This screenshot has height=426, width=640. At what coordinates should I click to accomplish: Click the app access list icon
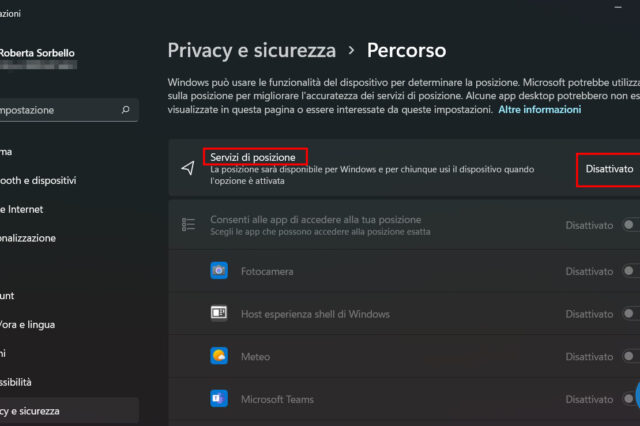point(187,225)
